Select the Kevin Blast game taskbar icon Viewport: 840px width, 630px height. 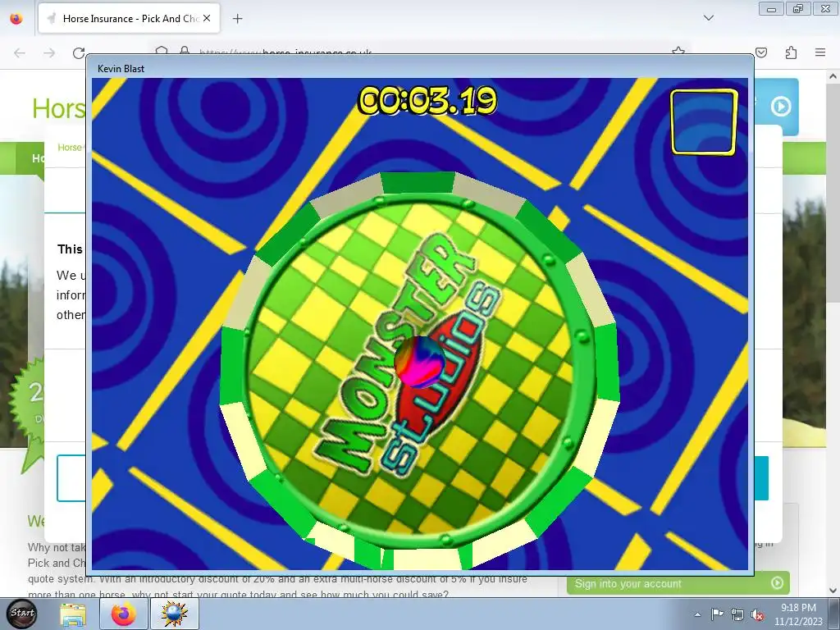click(174, 614)
